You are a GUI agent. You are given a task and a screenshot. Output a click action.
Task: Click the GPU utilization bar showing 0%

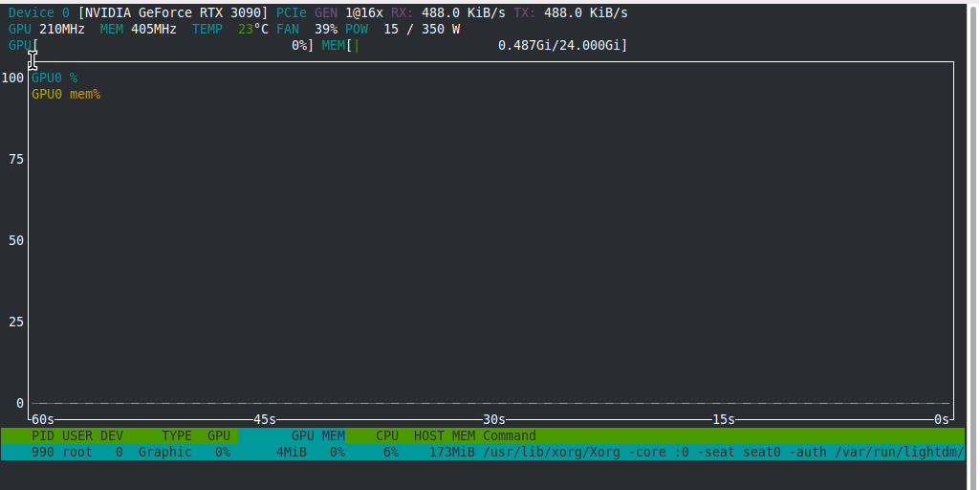tap(161, 45)
